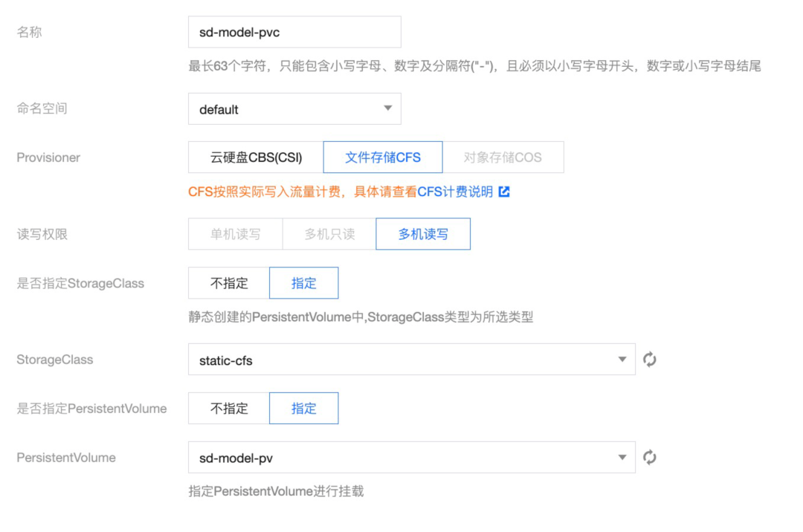This screenshot has width=803, height=532.
Task: Click the sd-model-pvc name input field
Action: click(x=294, y=32)
